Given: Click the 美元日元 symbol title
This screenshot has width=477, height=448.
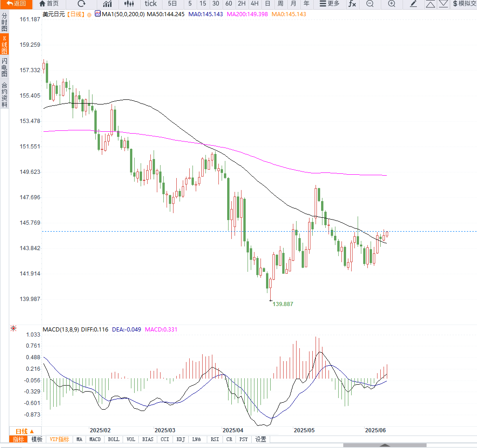Looking at the screenshot, I should (54, 14).
